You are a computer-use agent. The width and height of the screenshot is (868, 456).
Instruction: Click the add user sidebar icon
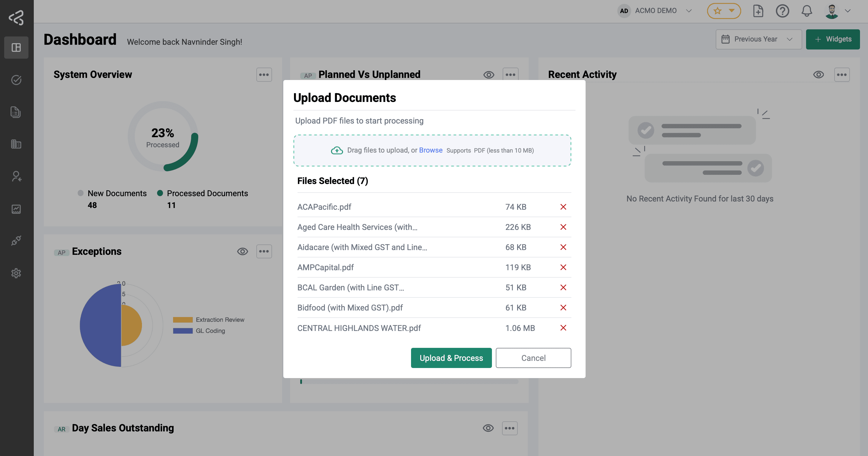(16, 177)
